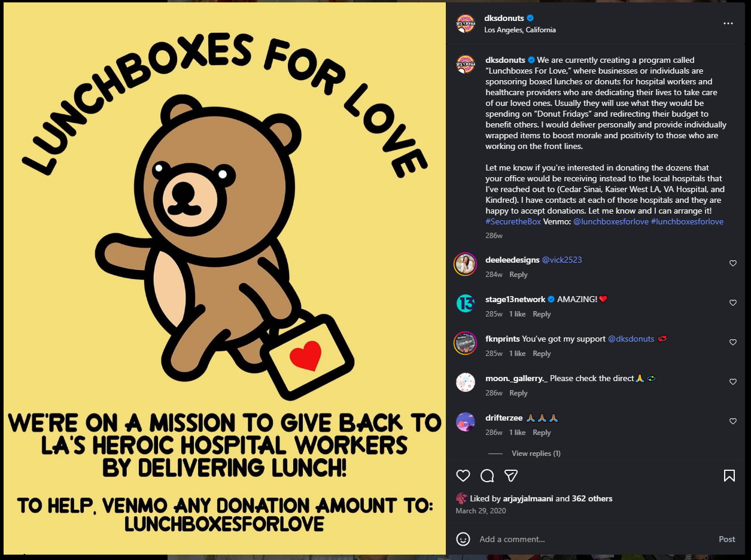751x560 pixels.
Task: View the 362 others who liked
Action: click(x=592, y=498)
